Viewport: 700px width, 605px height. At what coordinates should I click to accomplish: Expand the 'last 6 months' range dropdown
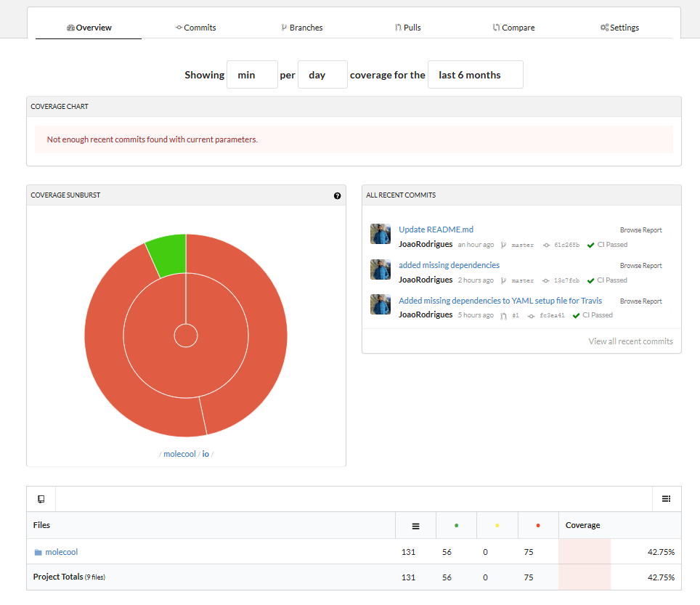click(475, 75)
